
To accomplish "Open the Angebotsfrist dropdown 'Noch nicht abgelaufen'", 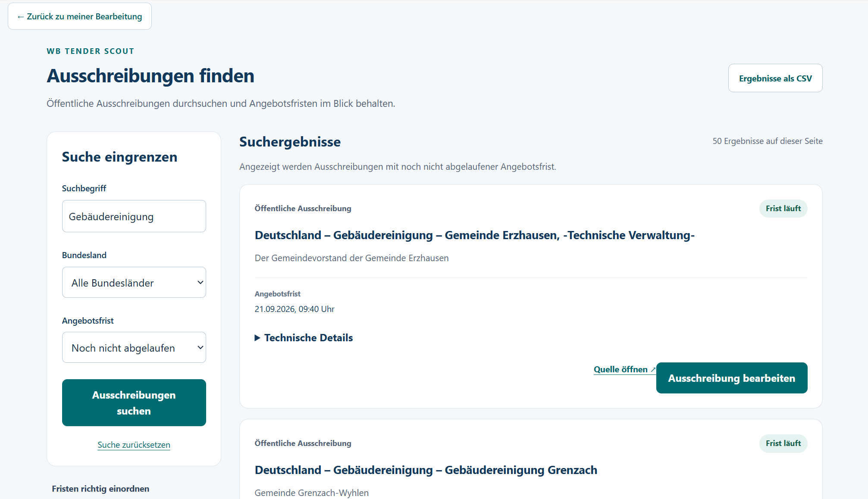I will coord(134,348).
